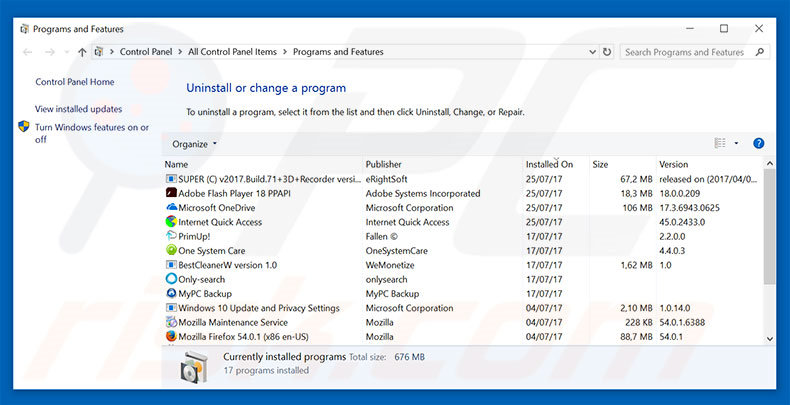Open the Organize dropdown menu
This screenshot has height=405, width=790.
coord(194,144)
